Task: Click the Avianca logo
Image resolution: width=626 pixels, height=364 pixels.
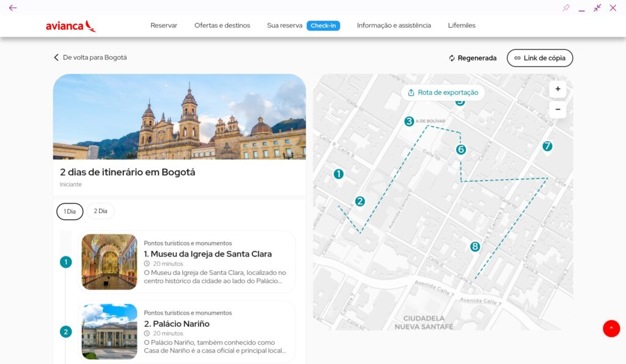Action: tap(70, 26)
